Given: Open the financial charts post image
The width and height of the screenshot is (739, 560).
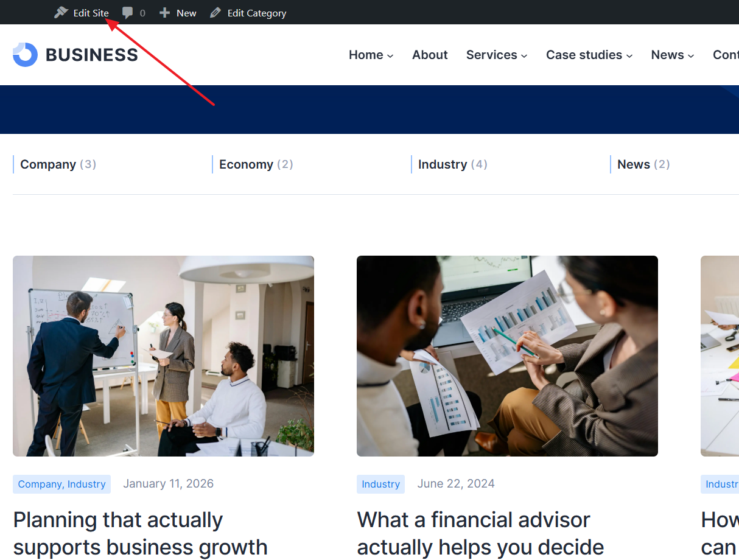Looking at the screenshot, I should pos(507,356).
